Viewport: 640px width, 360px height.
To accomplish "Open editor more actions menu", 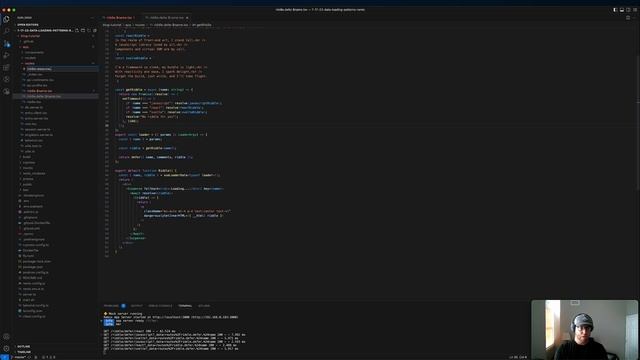I will [x=634, y=18].
